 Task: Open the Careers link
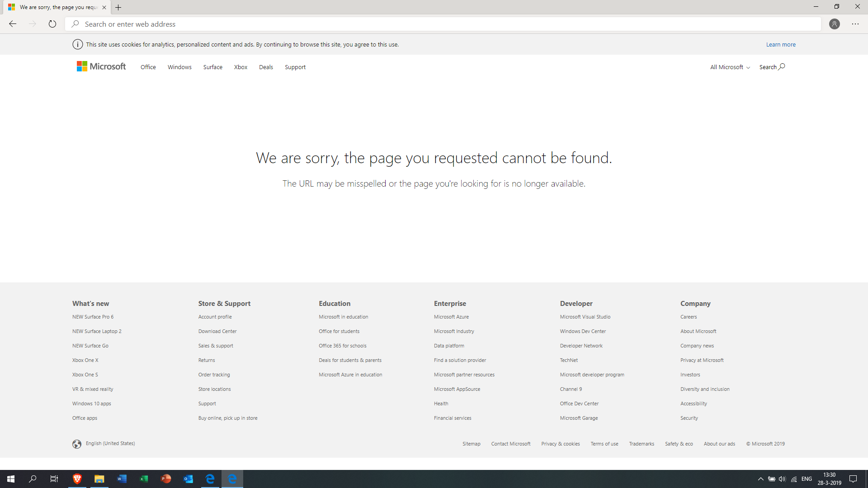point(689,317)
